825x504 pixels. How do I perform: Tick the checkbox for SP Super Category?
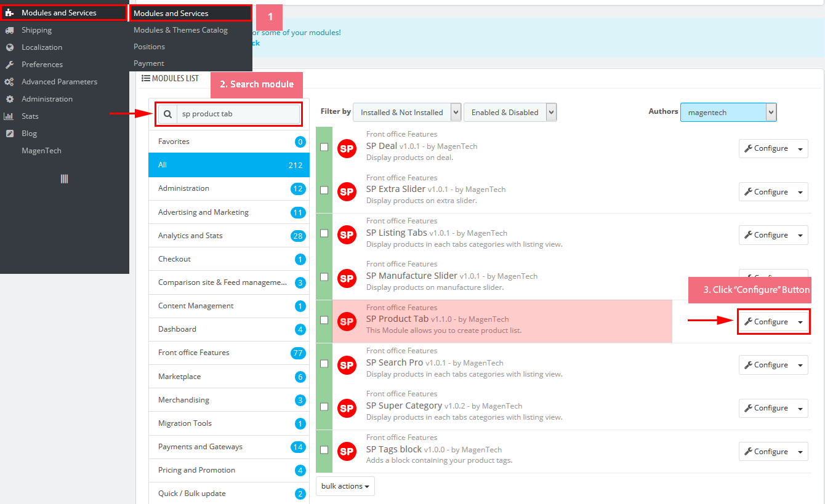point(324,407)
